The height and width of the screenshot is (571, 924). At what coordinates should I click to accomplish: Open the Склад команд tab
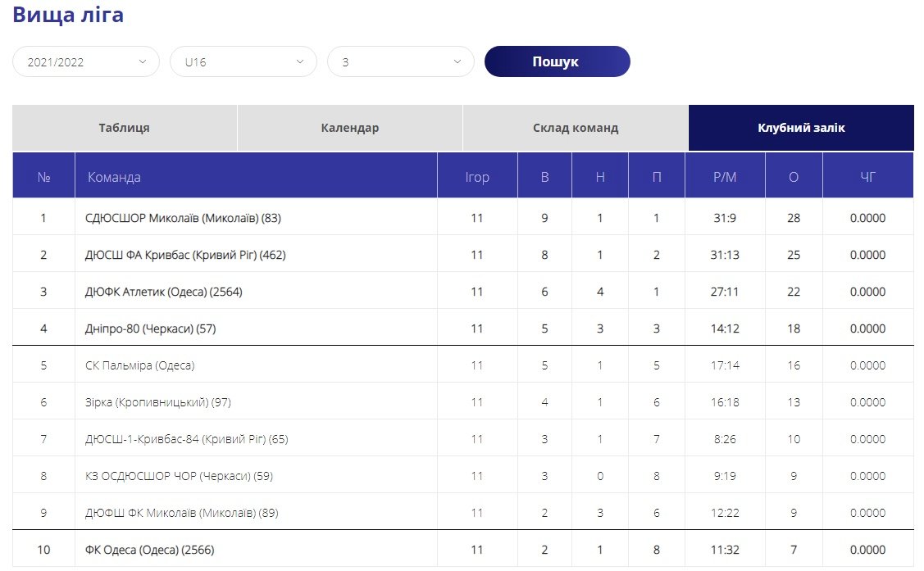[576, 128]
